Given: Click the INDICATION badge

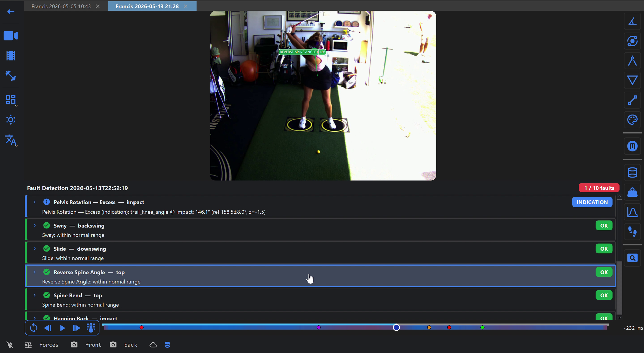Looking at the screenshot, I should 592,202.
